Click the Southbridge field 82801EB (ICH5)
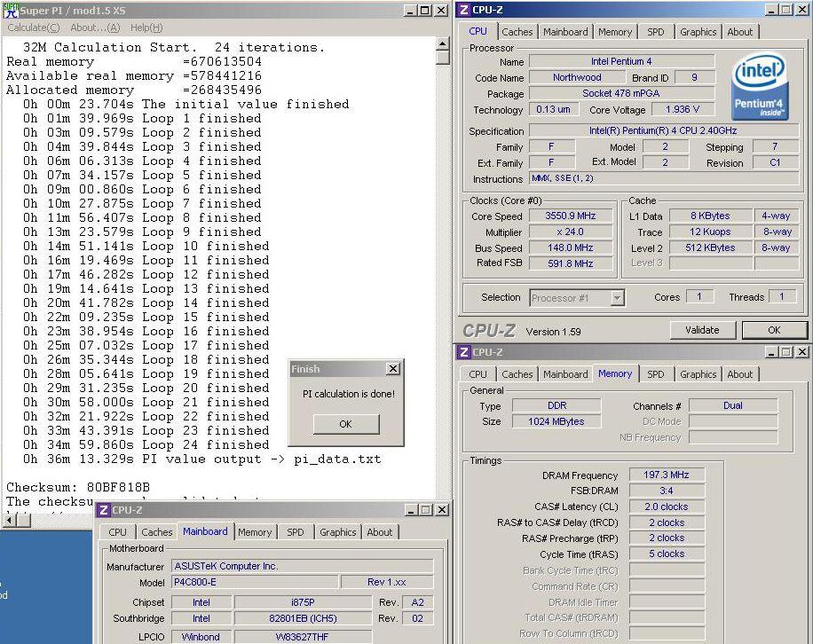 303,618
